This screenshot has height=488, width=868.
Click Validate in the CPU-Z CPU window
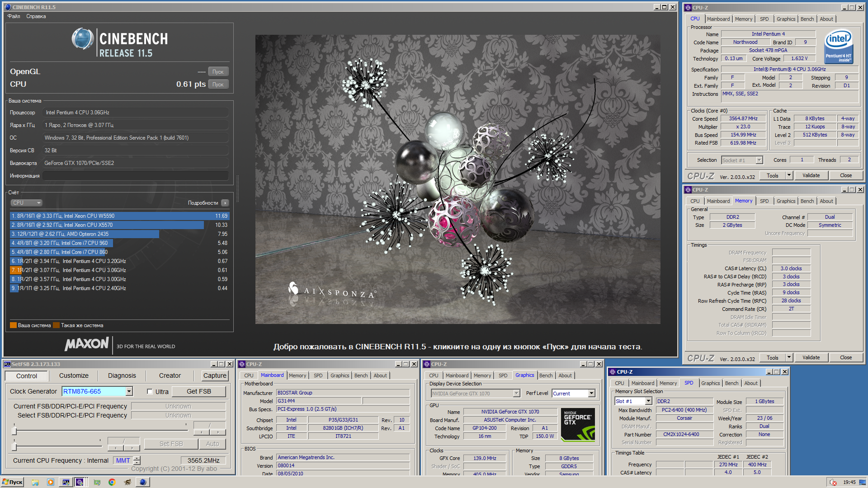[x=811, y=175]
